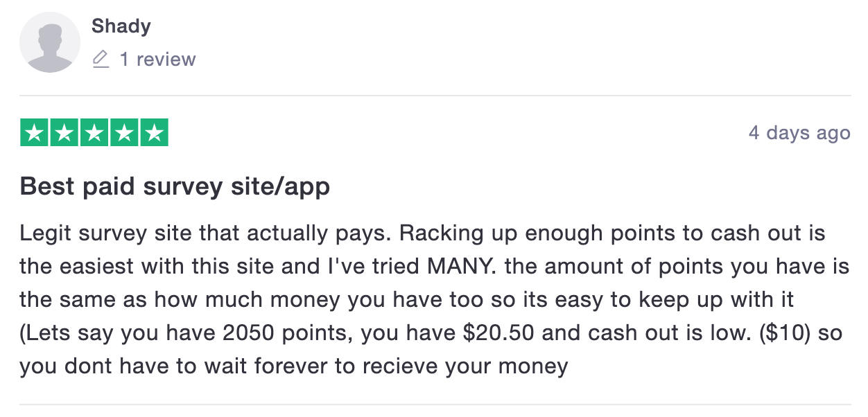Viewport: 868px width, 417px height.
Task: Open the profile of reviewer Shady
Action: [121, 26]
